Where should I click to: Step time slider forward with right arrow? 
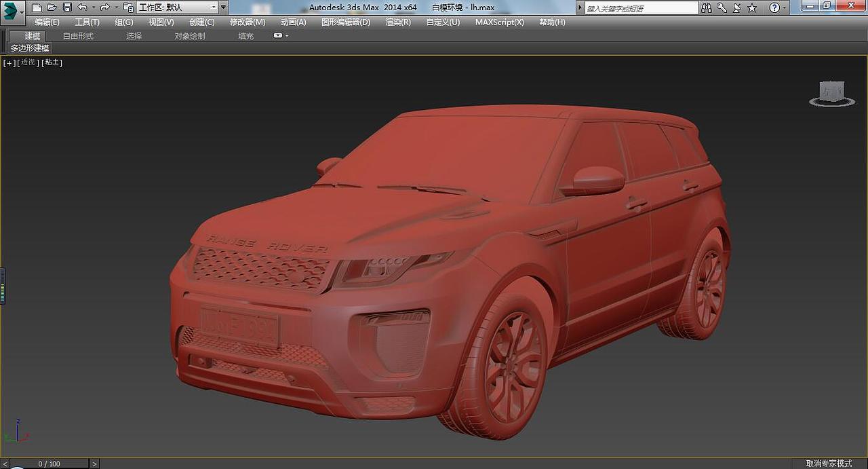(94, 464)
